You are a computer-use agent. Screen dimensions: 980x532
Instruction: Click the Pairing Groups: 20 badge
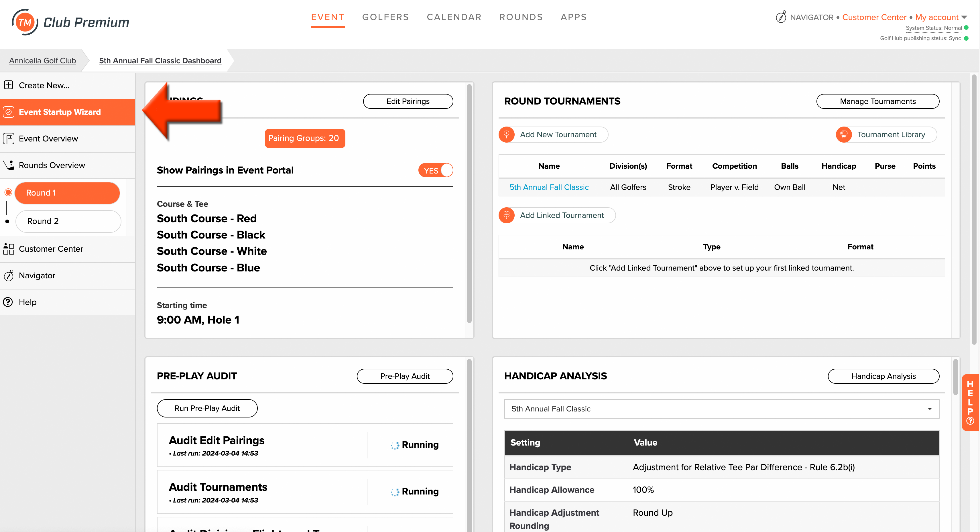tap(305, 138)
